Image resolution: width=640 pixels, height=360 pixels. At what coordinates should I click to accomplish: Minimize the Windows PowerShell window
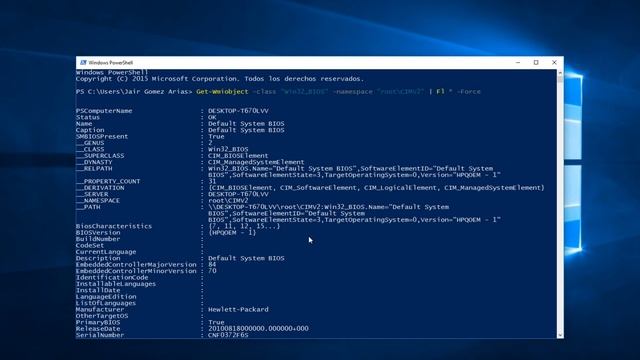518,62
